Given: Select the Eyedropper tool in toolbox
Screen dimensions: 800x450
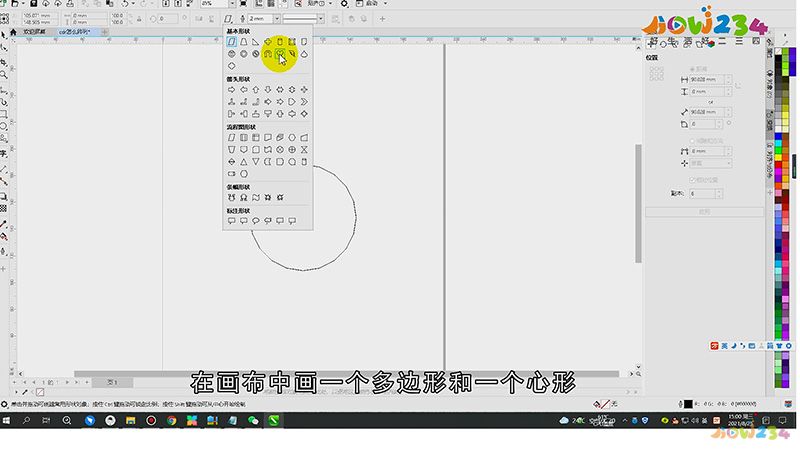Looking at the screenshot, I should 4,223.
